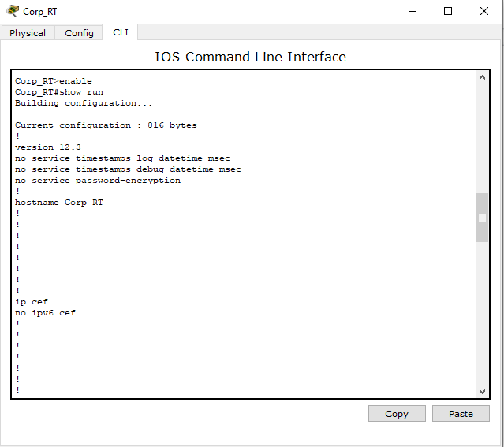This screenshot has height=447, width=504.
Task: Click the "hostname Corp_RT" line in terminal
Action: 59,203
